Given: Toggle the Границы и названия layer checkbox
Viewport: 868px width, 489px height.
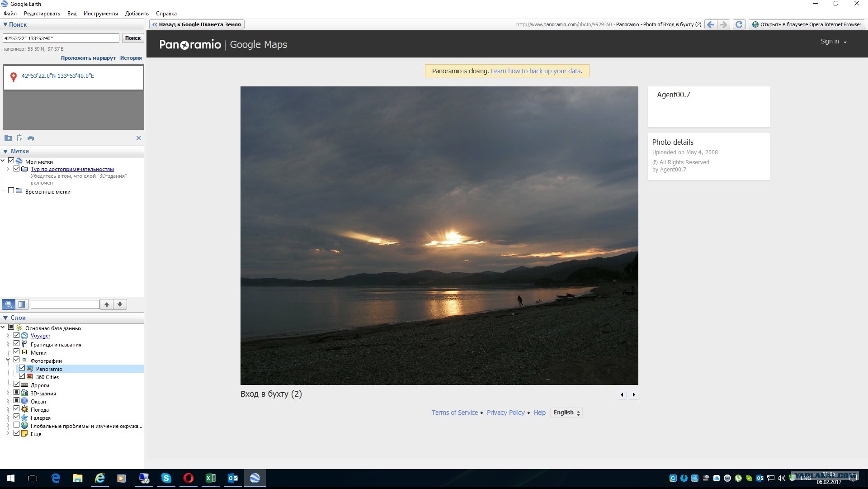Looking at the screenshot, I should coord(17,344).
